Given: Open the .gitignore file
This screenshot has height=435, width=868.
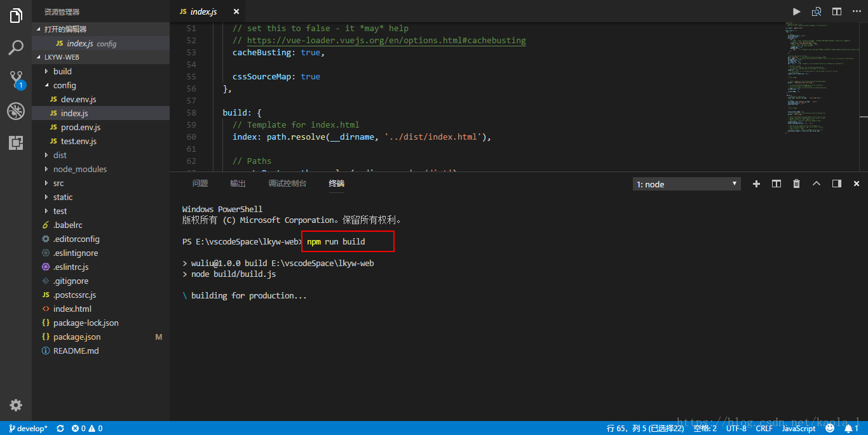Looking at the screenshot, I should point(100,281).
